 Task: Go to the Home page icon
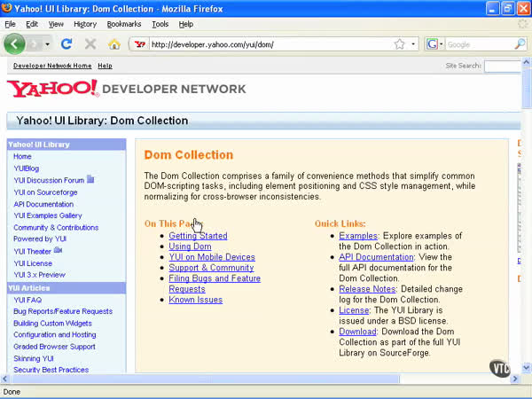[114, 43]
